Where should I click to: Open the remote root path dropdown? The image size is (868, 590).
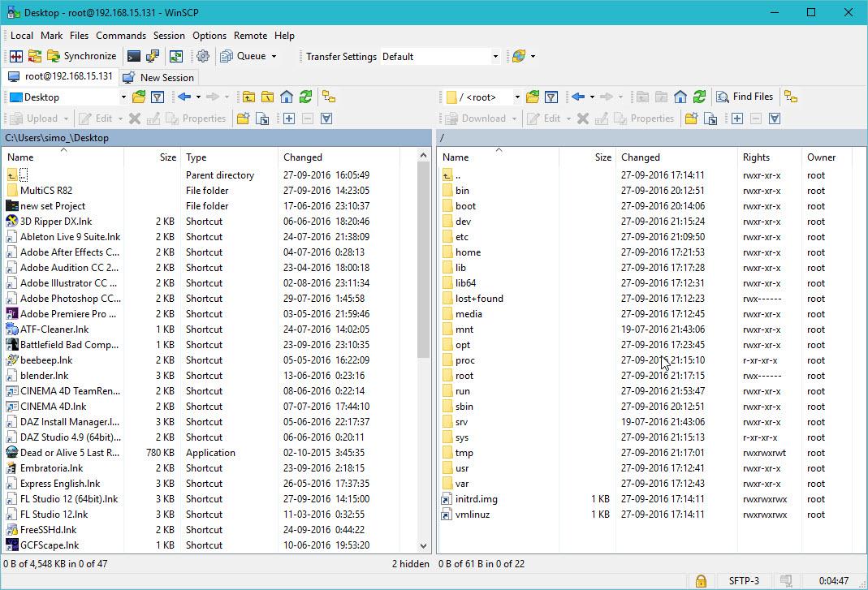tap(516, 96)
